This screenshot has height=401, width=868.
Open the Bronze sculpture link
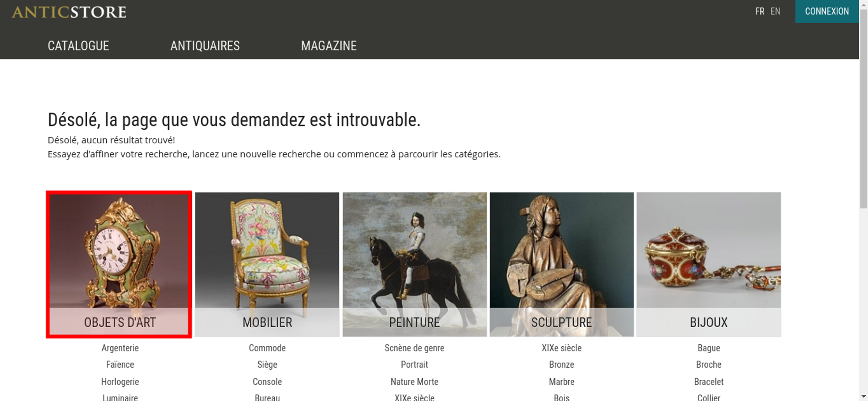(x=562, y=365)
